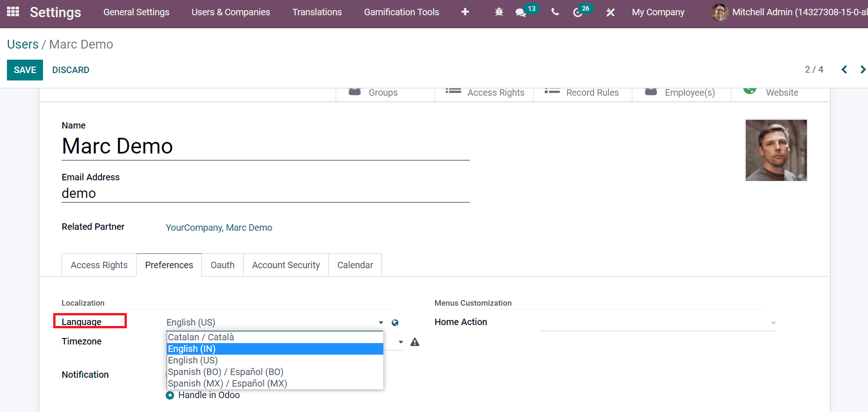Choose Spanish (BO) / Español (BO) option
Screen dimensions: 868x412
tap(275, 372)
